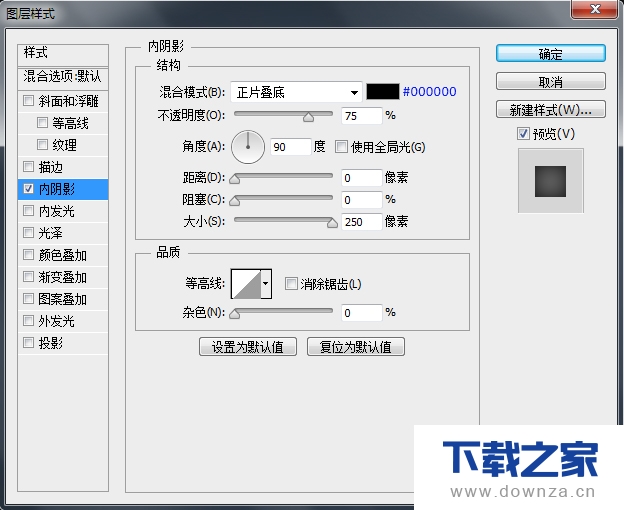Click the 确定 button
Screen dimensions: 624x510
pyautogui.click(x=551, y=53)
